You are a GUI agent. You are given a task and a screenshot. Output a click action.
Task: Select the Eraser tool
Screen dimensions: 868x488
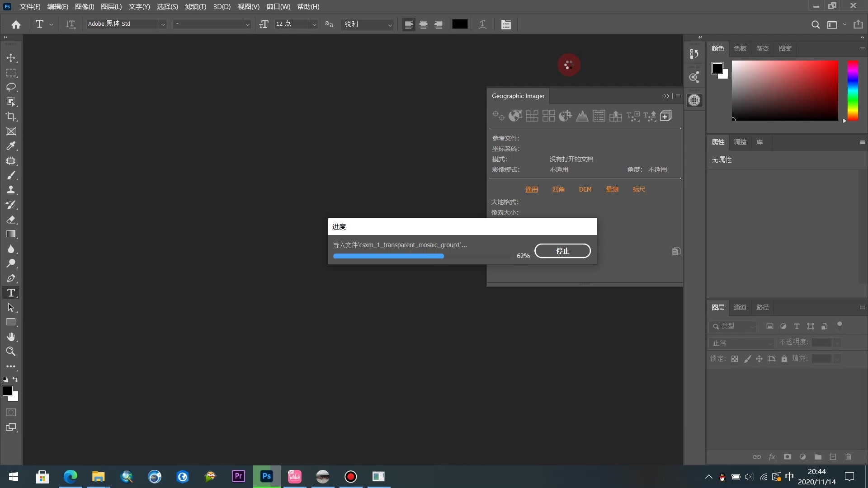point(11,220)
